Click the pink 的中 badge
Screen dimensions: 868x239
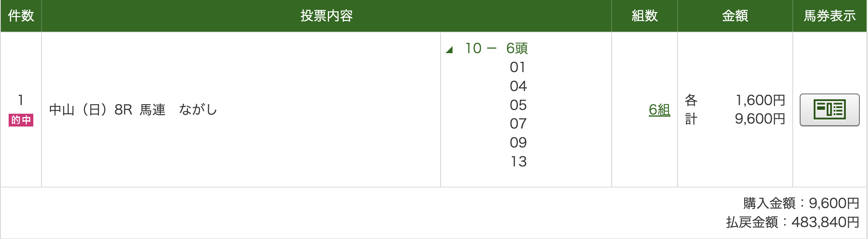pos(21,120)
